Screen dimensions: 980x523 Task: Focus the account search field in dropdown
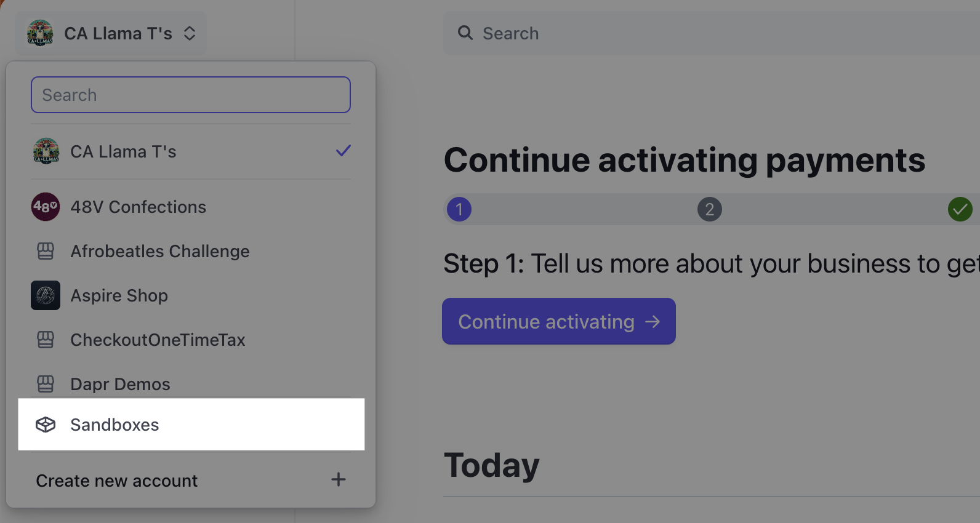click(x=191, y=95)
